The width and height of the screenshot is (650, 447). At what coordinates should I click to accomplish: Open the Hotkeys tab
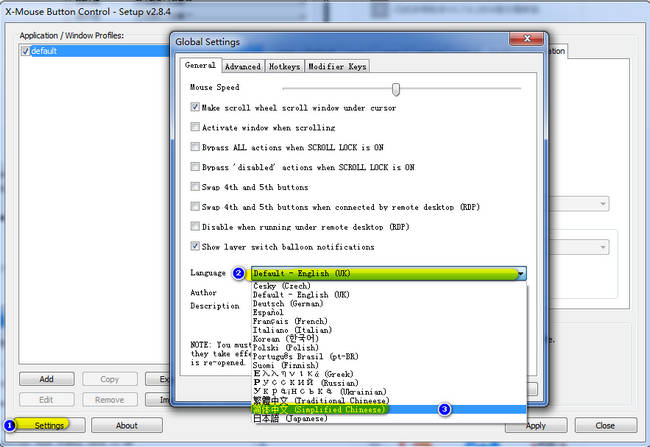pos(284,66)
